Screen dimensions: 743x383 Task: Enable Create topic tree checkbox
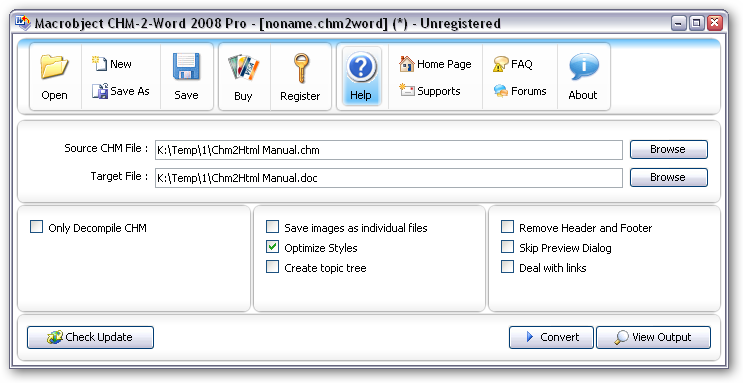click(272, 267)
